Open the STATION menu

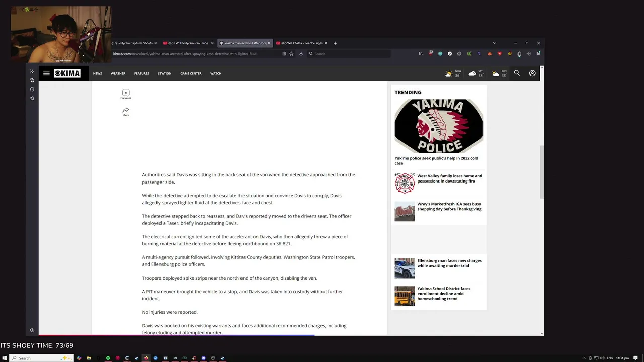coord(165,73)
